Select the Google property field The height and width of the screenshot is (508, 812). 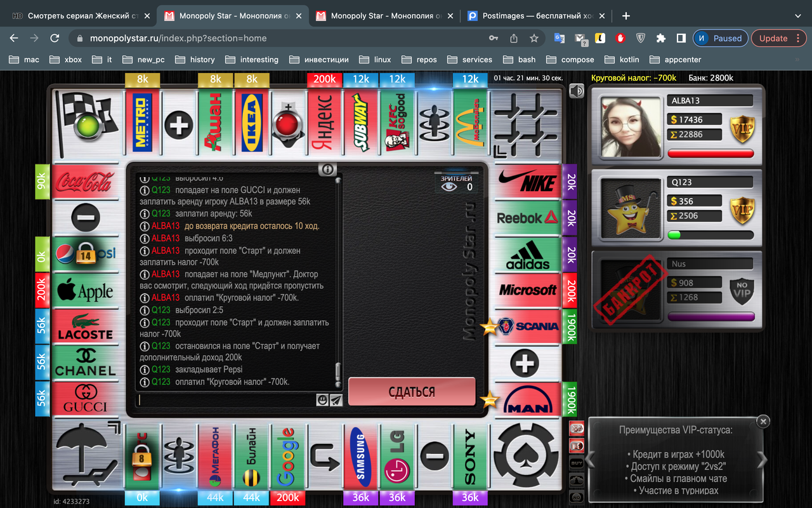coord(288,456)
